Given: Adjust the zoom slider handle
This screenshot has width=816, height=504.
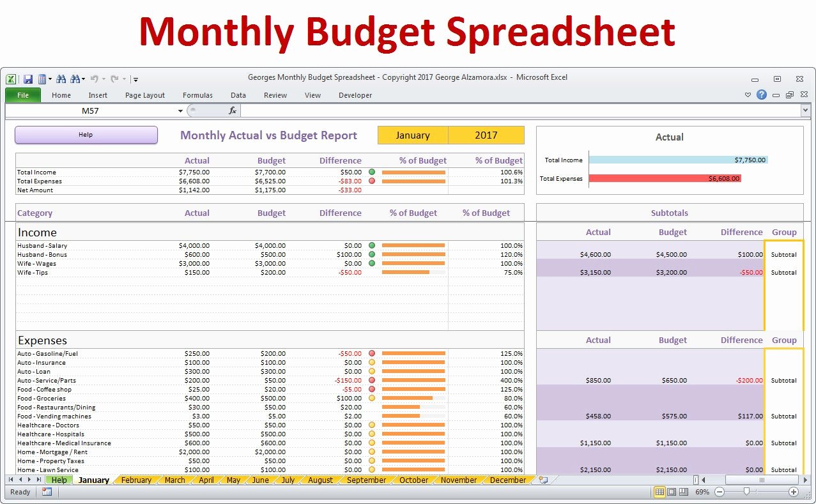Looking at the screenshot, I should point(746,492).
